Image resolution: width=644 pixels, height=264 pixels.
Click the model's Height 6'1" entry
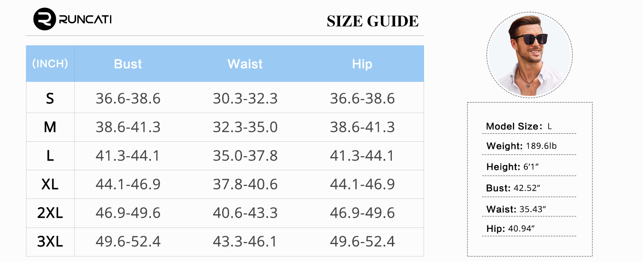[513, 167]
